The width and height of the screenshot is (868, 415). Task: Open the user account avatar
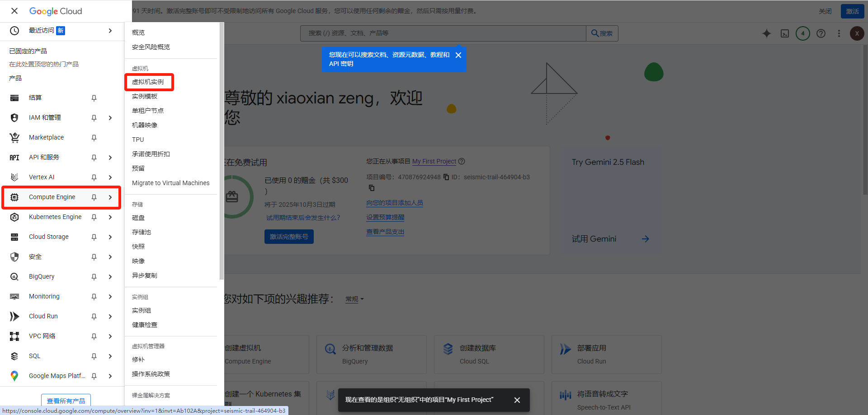point(857,33)
